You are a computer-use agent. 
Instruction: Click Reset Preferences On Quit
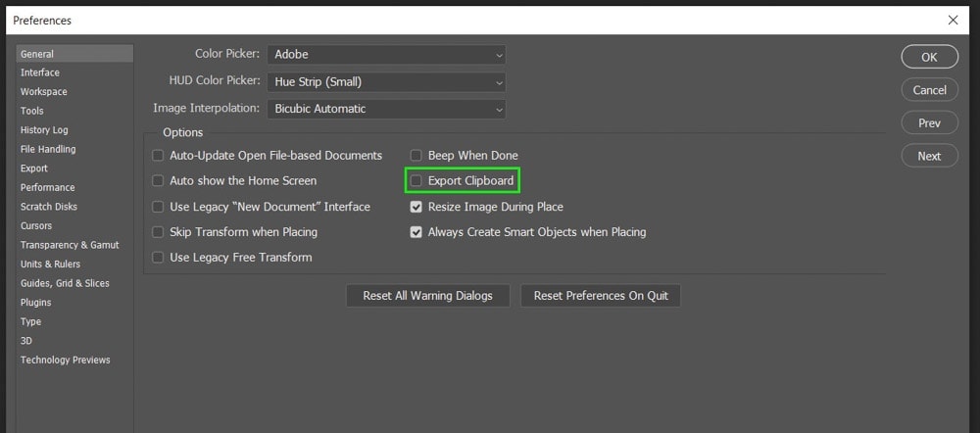click(x=601, y=296)
